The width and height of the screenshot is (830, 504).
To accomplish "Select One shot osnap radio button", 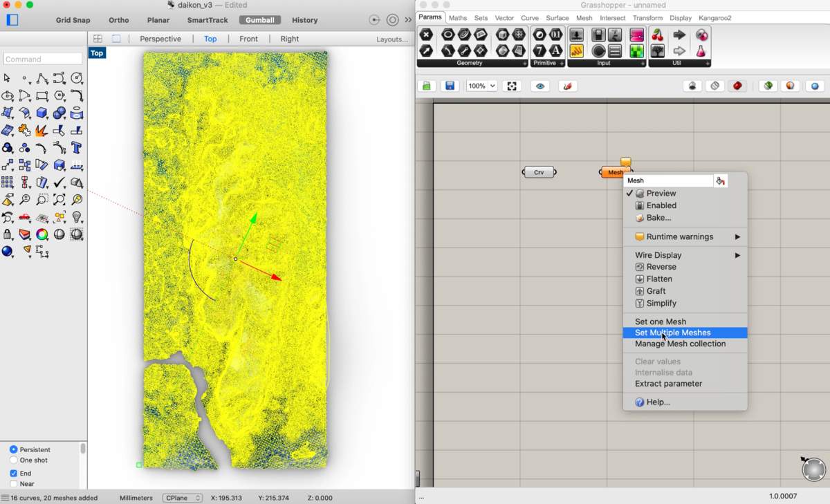I will pos(13,460).
